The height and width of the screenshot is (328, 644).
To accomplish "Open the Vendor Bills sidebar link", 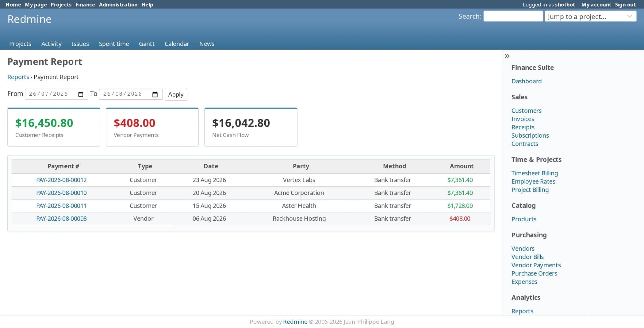I will [x=527, y=257].
